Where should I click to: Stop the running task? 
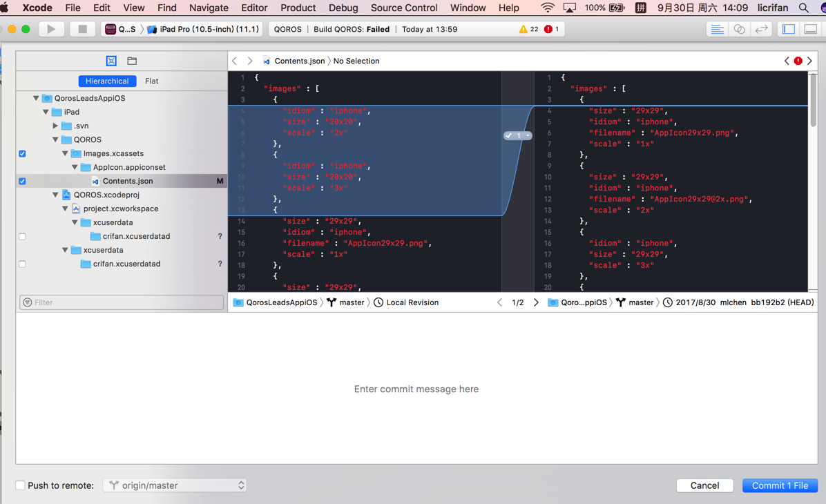[x=82, y=29]
